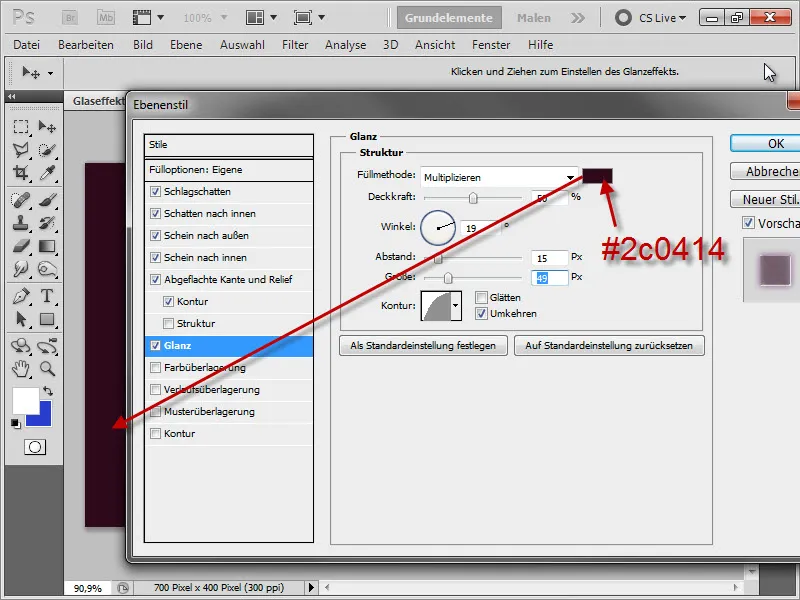The image size is (800, 600).
Task: Select the Pen tool
Action: click(21, 296)
